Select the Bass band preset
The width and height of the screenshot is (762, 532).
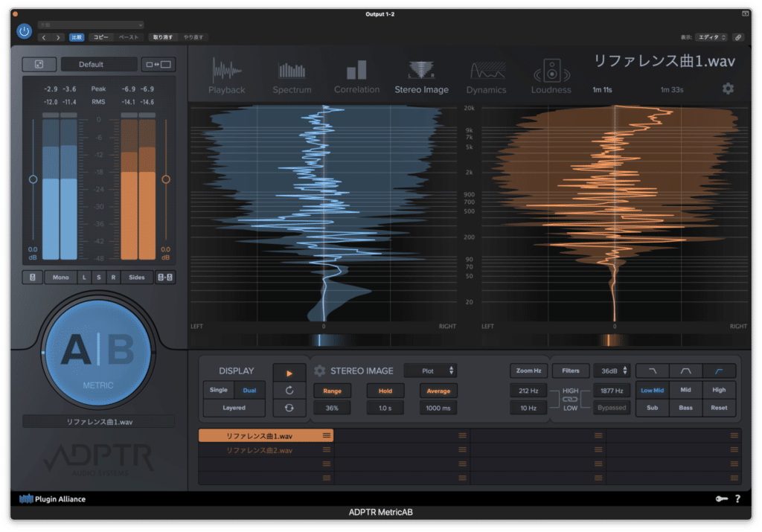(x=685, y=408)
